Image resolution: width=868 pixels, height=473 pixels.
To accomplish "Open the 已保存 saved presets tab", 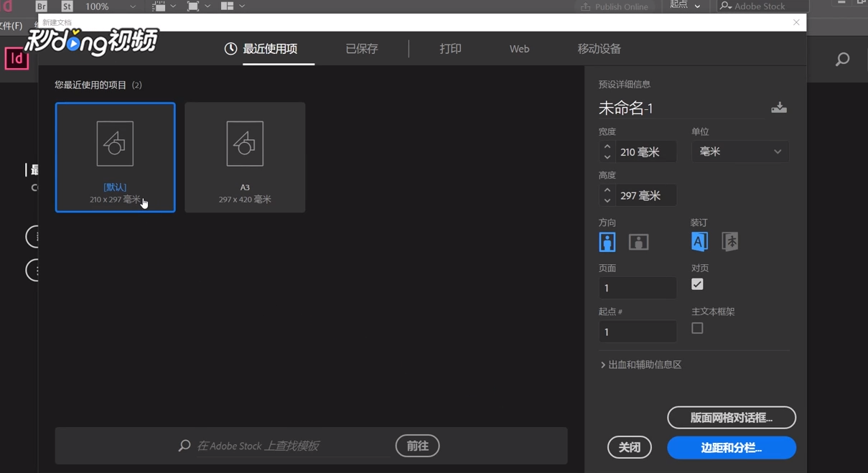I will click(360, 48).
